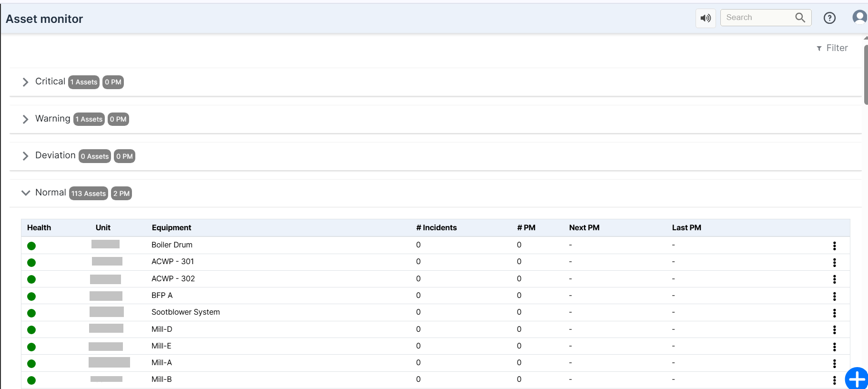This screenshot has height=389, width=868.
Task: Select the Mill-A equipment name
Action: pos(161,363)
